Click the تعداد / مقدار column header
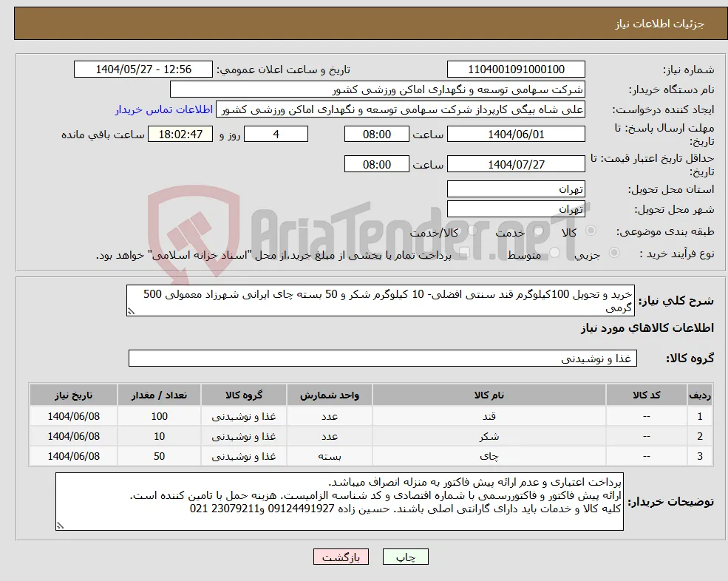The image size is (728, 581). pyautogui.click(x=159, y=395)
